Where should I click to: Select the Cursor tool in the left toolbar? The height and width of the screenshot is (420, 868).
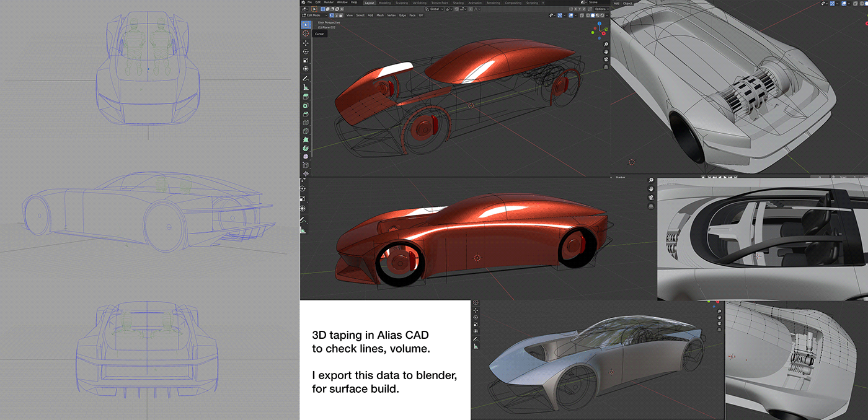tap(306, 33)
